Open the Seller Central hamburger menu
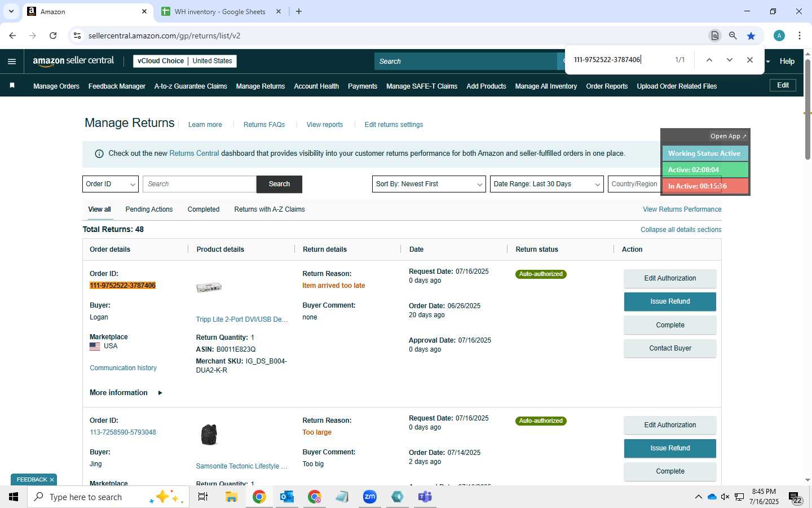 (12, 62)
